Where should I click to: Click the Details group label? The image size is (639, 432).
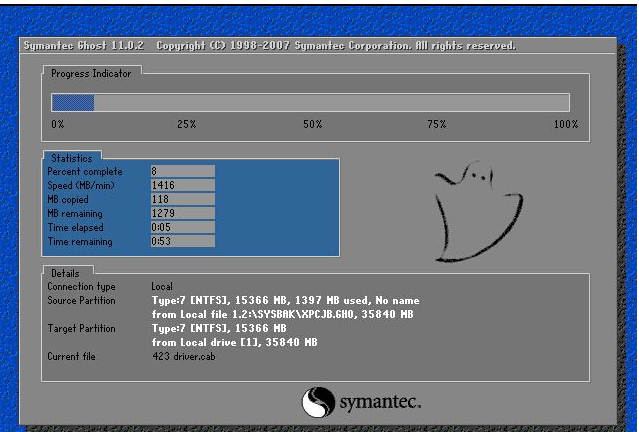pyautogui.click(x=65, y=273)
